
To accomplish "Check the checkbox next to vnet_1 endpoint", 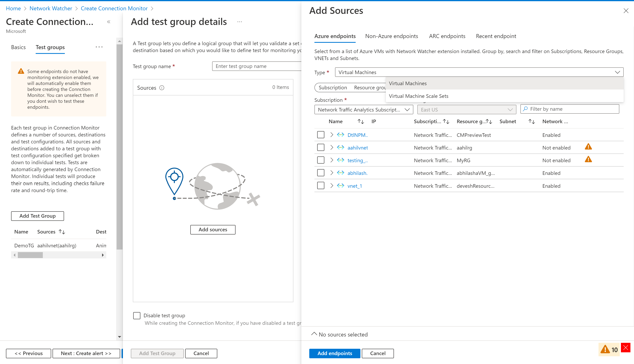I will [321, 186].
